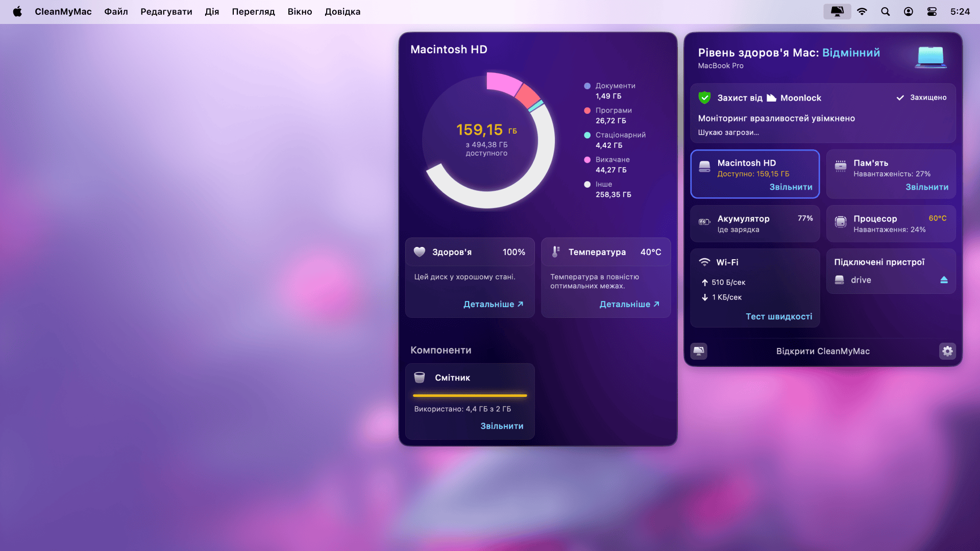
Task: Click the heart icon next to Здоров'я
Action: coord(420,252)
